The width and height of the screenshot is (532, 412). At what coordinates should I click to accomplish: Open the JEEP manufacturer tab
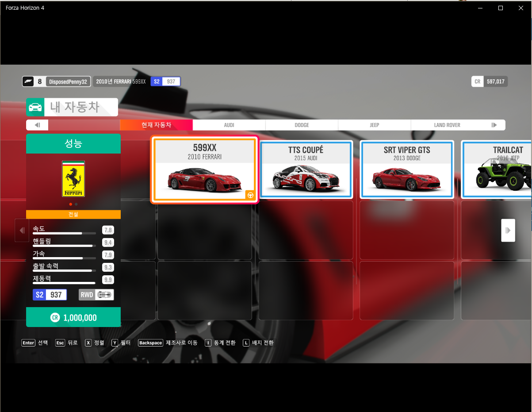pyautogui.click(x=375, y=125)
